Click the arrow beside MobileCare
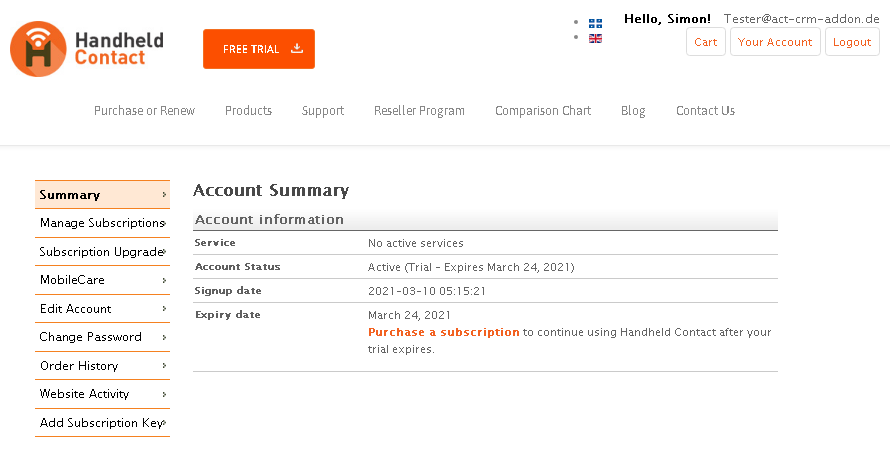This screenshot has width=890, height=450. coord(164,280)
